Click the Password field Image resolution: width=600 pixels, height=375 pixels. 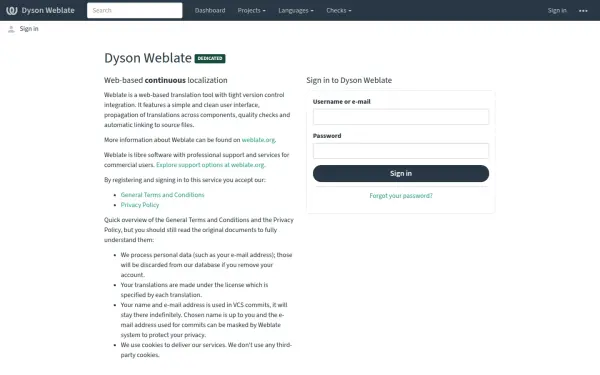pyautogui.click(x=401, y=151)
